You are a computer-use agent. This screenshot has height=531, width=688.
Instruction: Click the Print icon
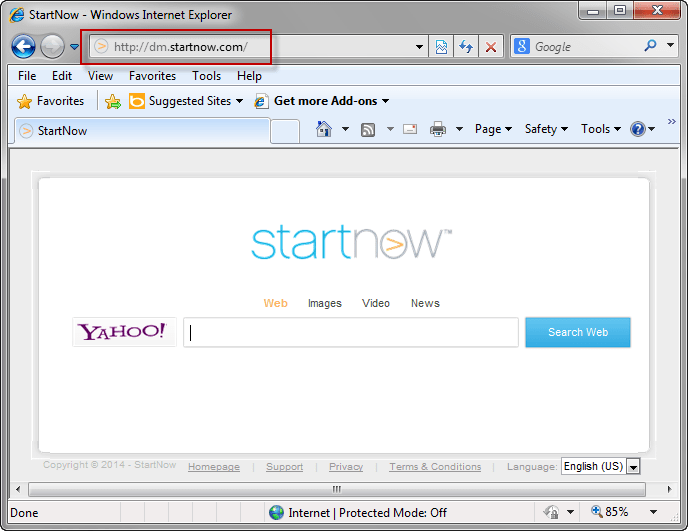pos(438,129)
